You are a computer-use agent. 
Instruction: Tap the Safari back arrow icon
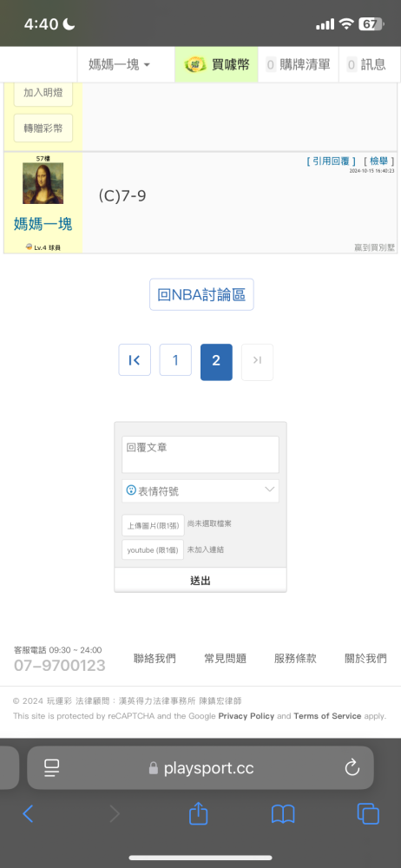coord(28,813)
